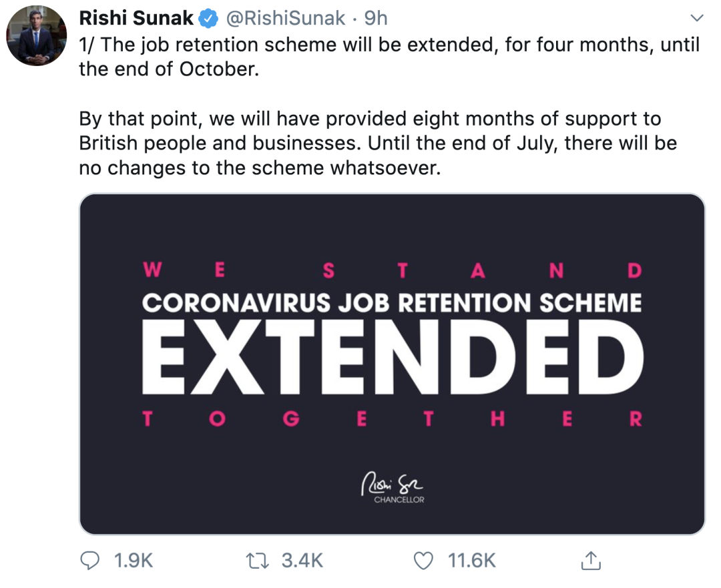Click the pink TOGETHER text in image
721x588 pixels.
coord(392,419)
